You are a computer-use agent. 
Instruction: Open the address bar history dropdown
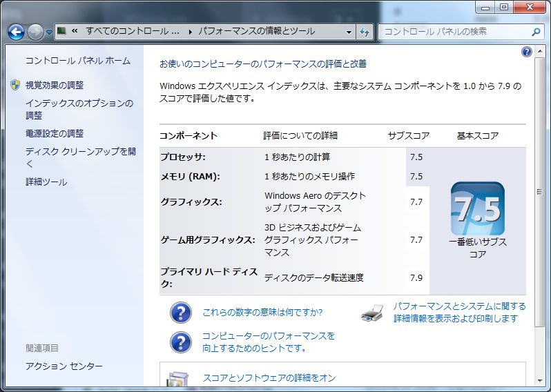point(349,32)
